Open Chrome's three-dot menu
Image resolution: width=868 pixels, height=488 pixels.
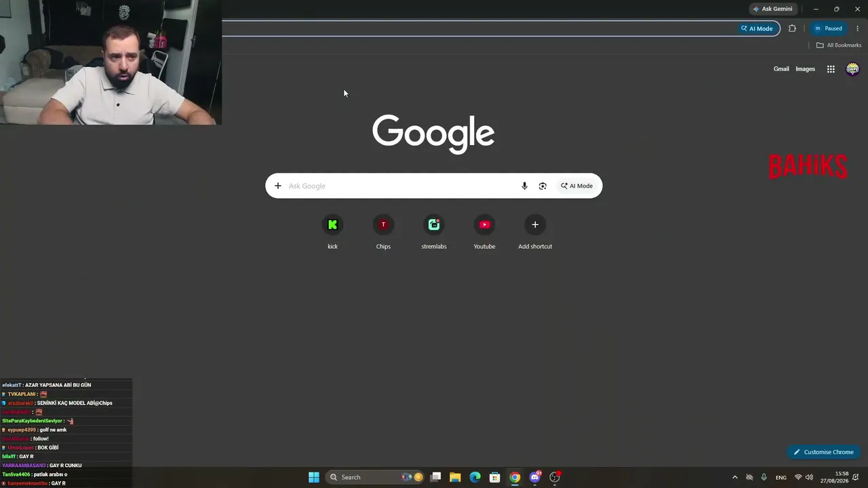pos(858,28)
